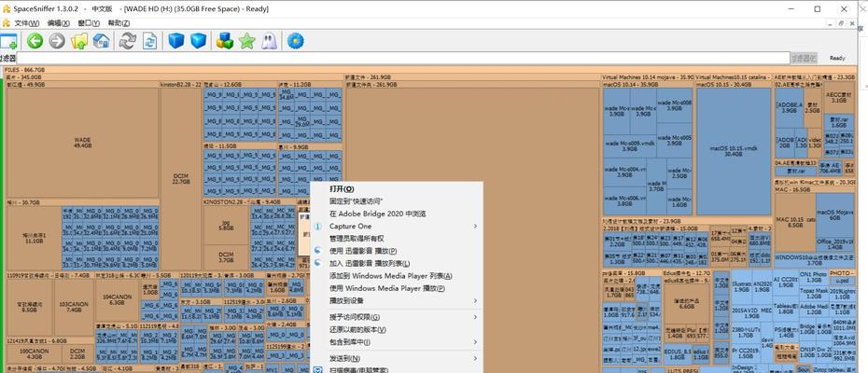
Task: Select the 104CANON 6.3GB block
Action: coord(117,299)
